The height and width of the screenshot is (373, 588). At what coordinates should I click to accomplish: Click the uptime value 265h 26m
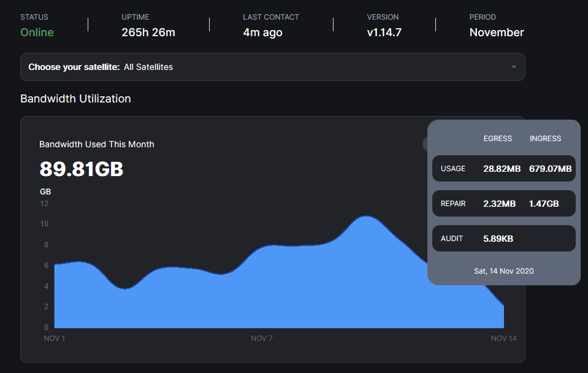point(148,33)
